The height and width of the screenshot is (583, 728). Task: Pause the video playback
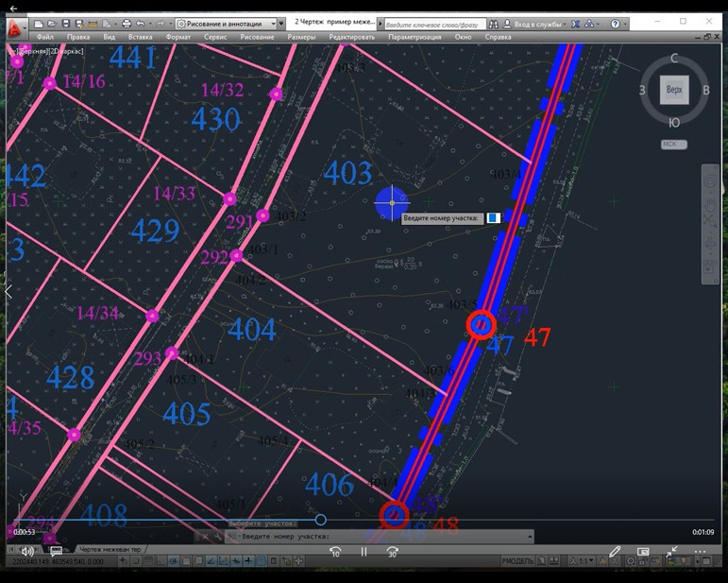(x=364, y=552)
